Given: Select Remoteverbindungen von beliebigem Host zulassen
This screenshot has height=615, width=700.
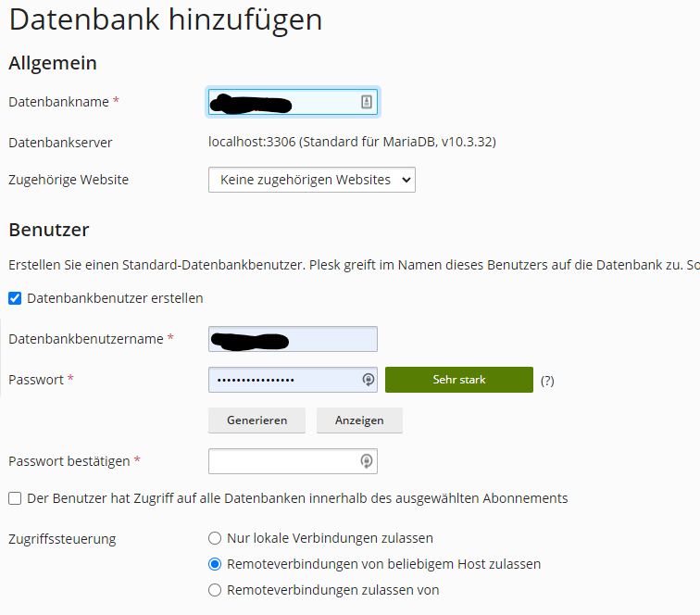Looking at the screenshot, I should [x=215, y=564].
